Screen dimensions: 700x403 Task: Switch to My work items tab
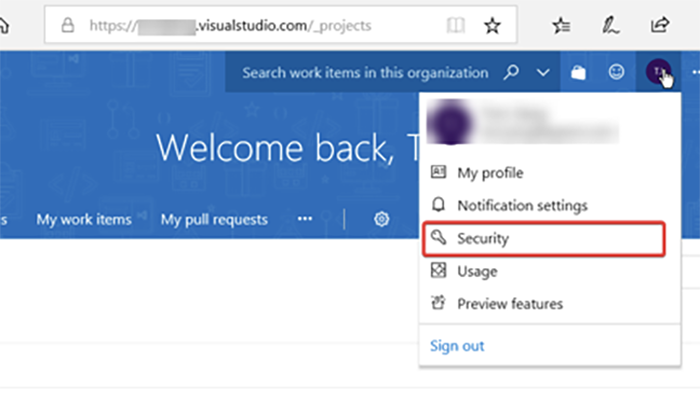click(x=83, y=219)
